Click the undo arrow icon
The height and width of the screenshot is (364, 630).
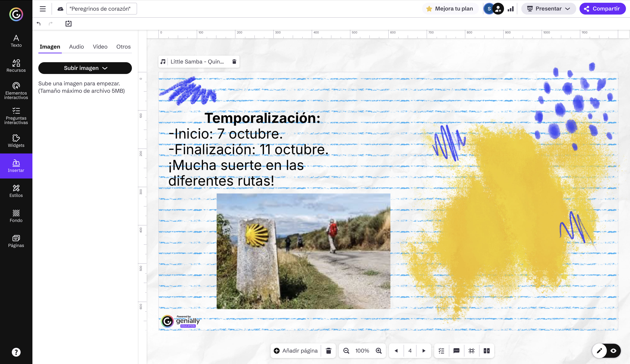[38, 24]
